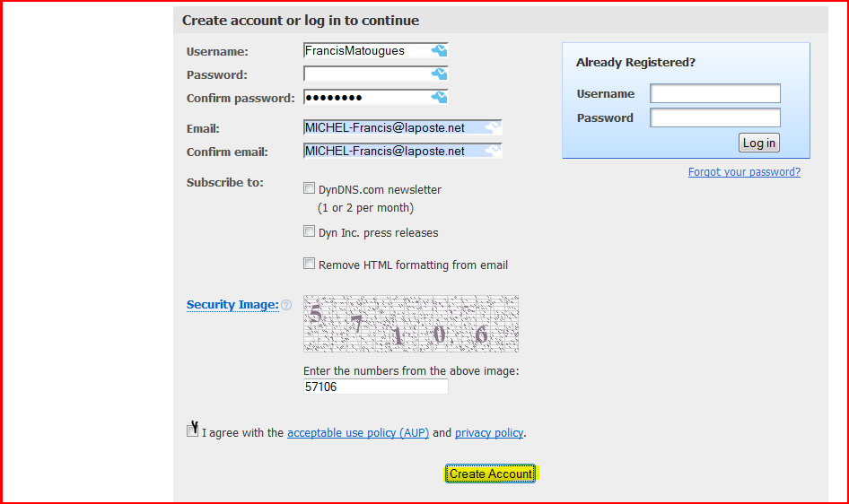Click the Security Image label link
Image resolution: width=849 pixels, height=504 pixels.
click(x=232, y=304)
